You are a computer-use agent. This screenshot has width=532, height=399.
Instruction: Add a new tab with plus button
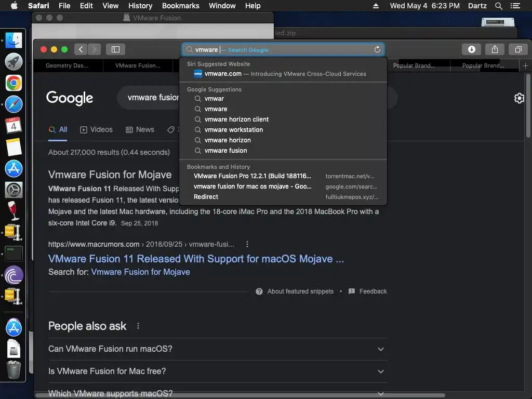pos(525,65)
